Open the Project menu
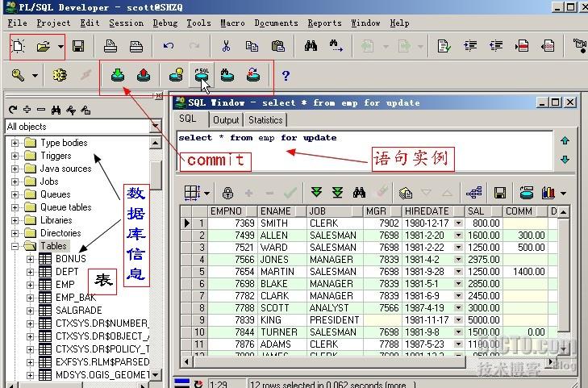Screen dimensions: 588x388 tap(53, 23)
